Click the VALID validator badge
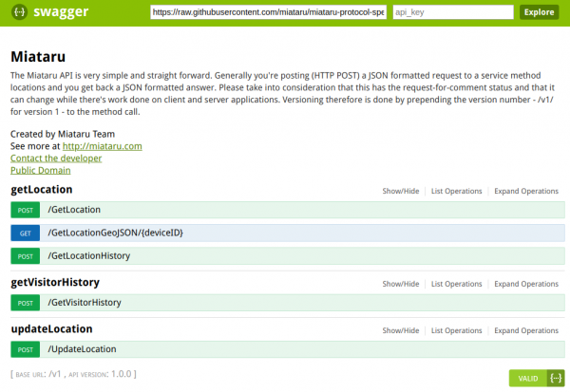 (x=537, y=378)
